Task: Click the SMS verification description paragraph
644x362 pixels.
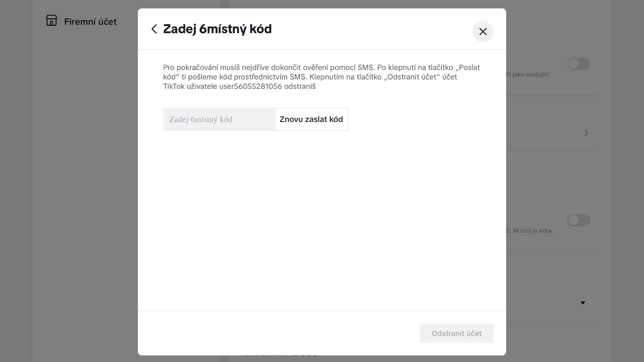Action: click(x=322, y=77)
